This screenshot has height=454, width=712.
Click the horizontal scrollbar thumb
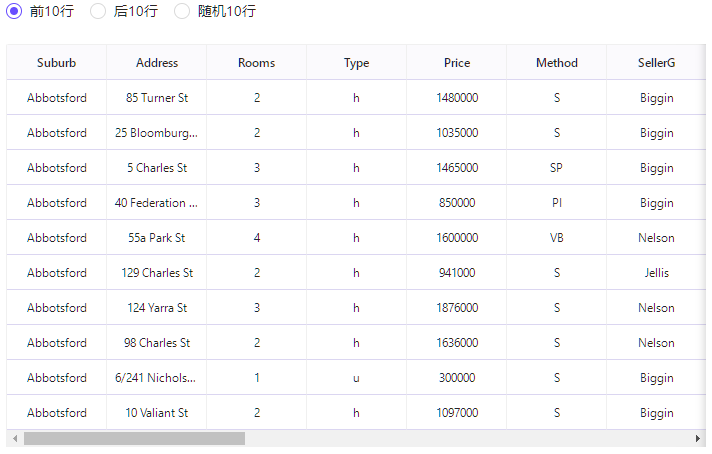coord(134,439)
